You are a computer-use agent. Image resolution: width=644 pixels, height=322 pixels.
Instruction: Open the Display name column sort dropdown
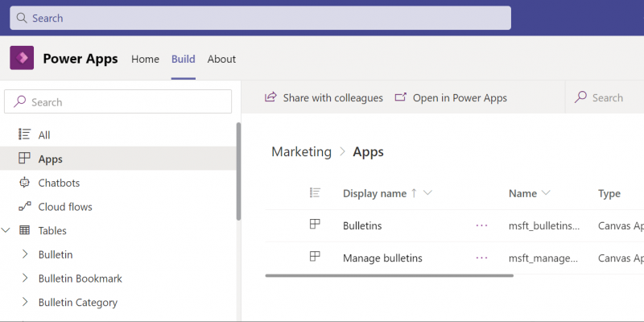point(428,193)
